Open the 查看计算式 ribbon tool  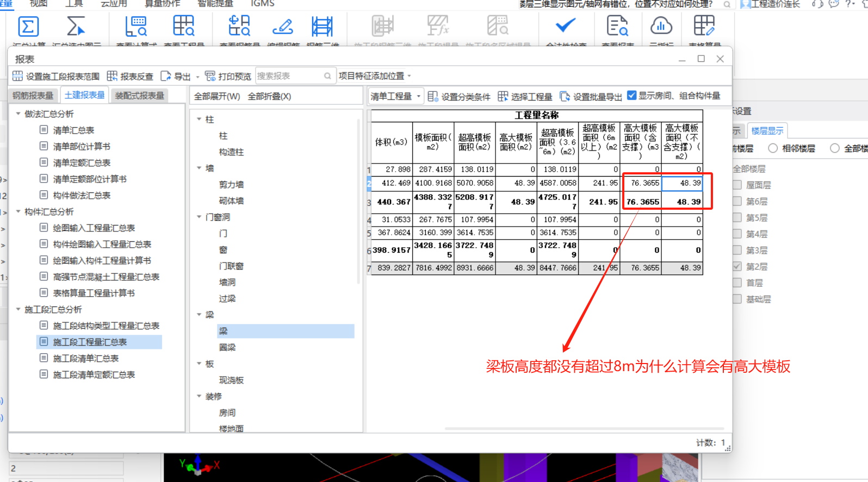point(136,27)
